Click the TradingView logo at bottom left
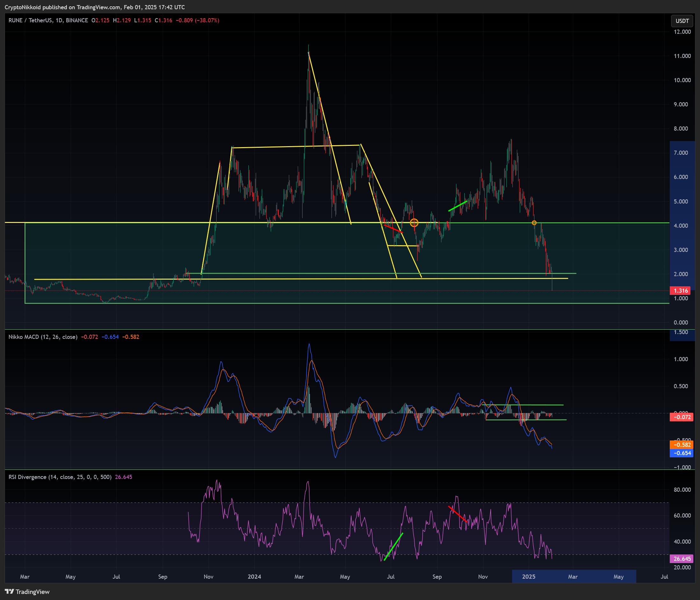The height and width of the screenshot is (600, 700). [x=27, y=591]
